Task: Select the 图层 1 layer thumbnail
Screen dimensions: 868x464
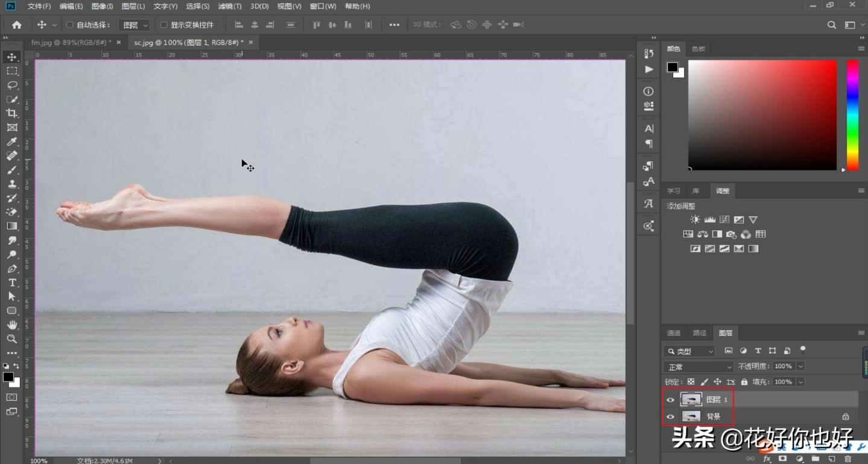Action: (691, 400)
